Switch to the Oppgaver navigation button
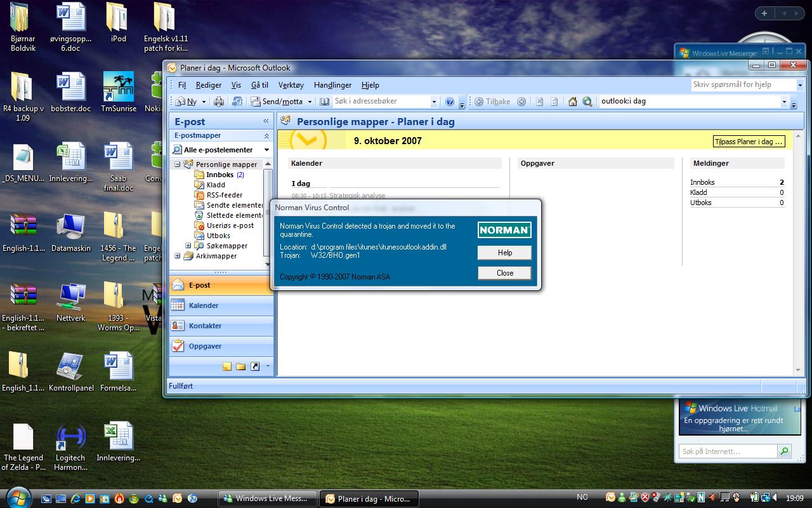The image size is (812, 508). 221,346
